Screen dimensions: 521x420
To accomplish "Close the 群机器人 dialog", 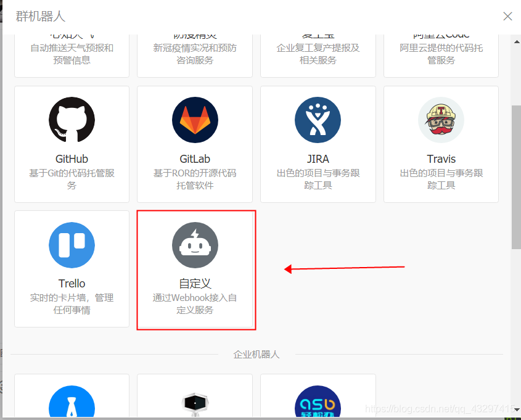I will point(507,16).
